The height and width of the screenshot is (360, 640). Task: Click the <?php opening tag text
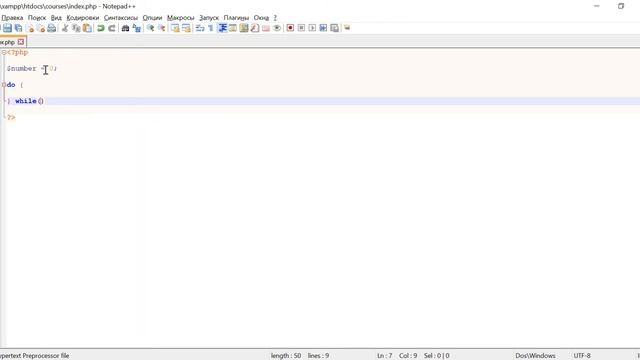(x=18, y=53)
